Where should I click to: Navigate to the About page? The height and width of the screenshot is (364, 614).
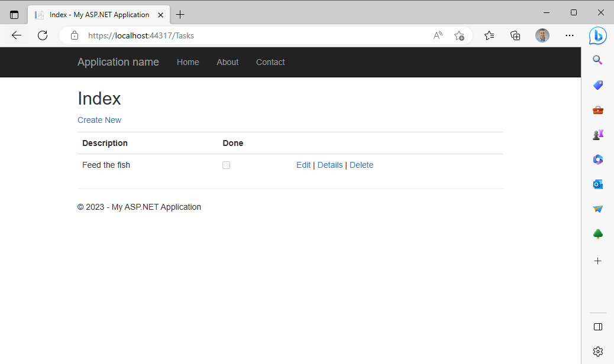[227, 61]
